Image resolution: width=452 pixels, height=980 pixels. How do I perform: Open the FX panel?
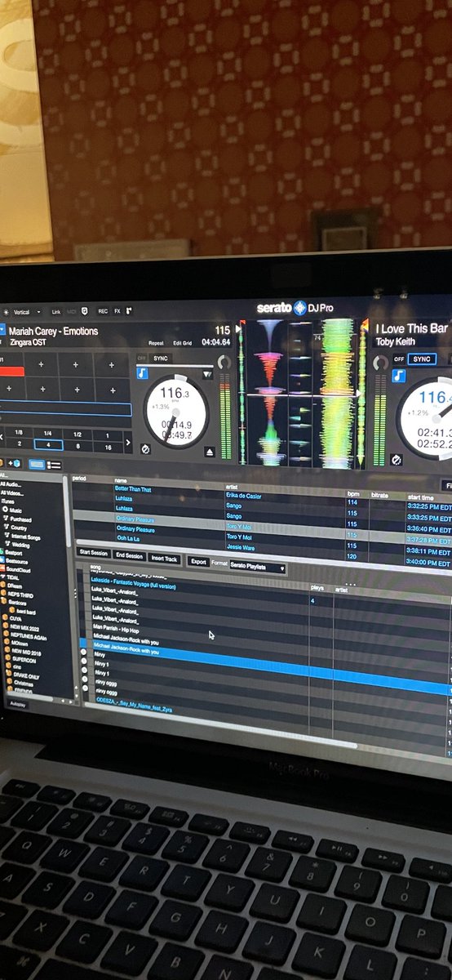(x=117, y=311)
